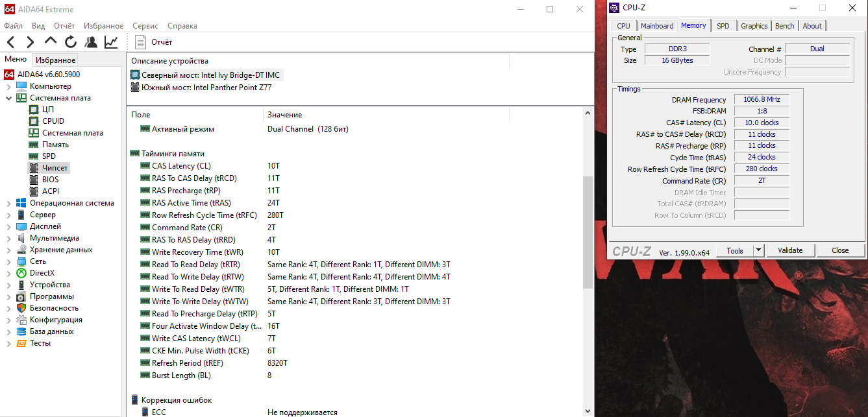The height and width of the screenshot is (417, 868).
Task: Click the Close button in CPU-Z
Action: [x=840, y=250]
